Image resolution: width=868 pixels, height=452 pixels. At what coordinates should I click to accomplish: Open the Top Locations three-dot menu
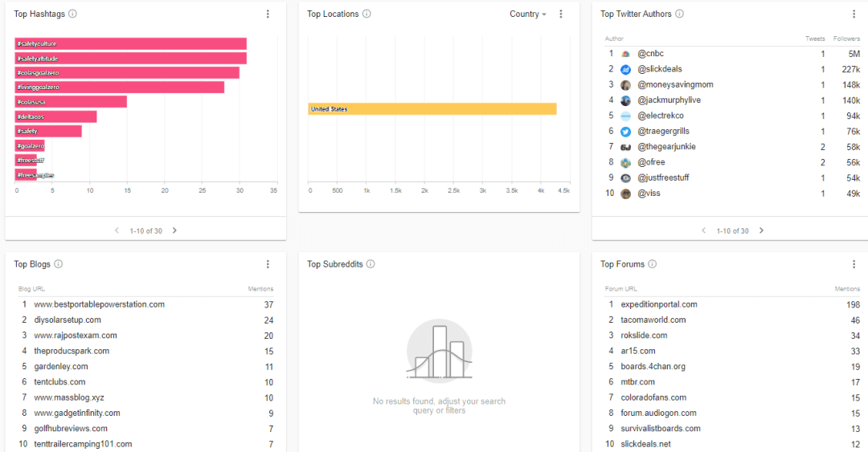(561, 14)
